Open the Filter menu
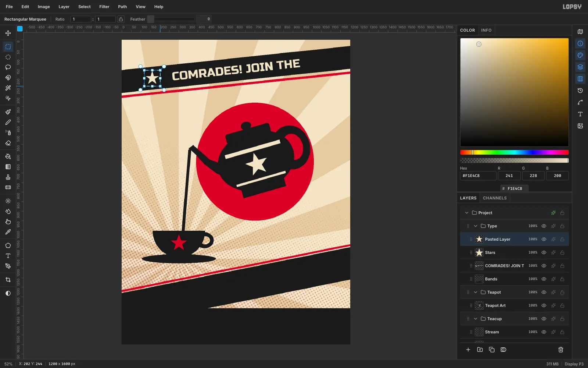 (104, 7)
